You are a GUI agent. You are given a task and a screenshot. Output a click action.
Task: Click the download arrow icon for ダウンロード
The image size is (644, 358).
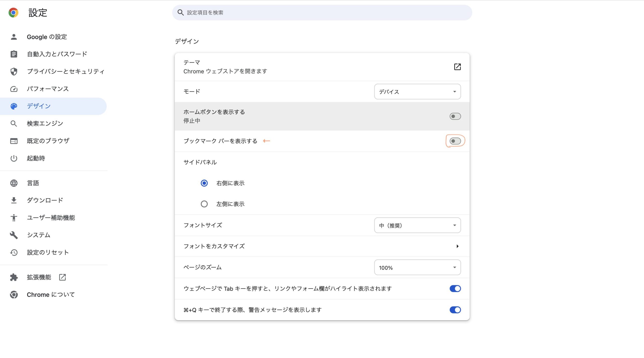coord(14,200)
